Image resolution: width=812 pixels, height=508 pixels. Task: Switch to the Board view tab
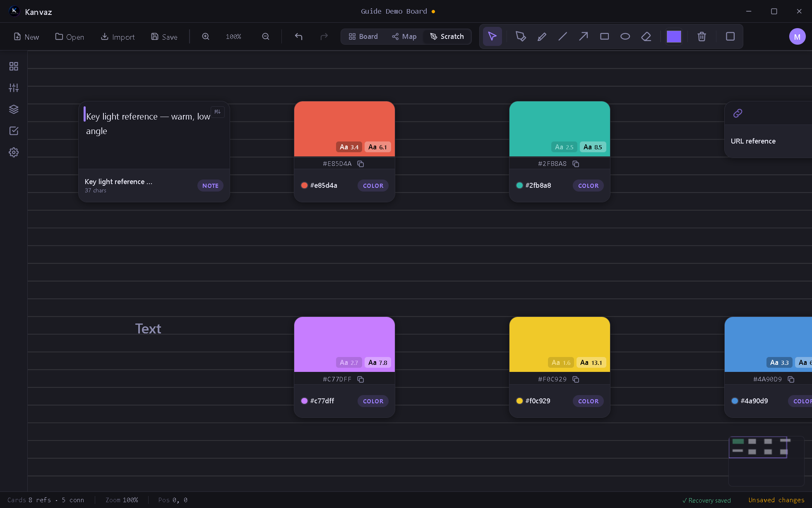pos(363,36)
